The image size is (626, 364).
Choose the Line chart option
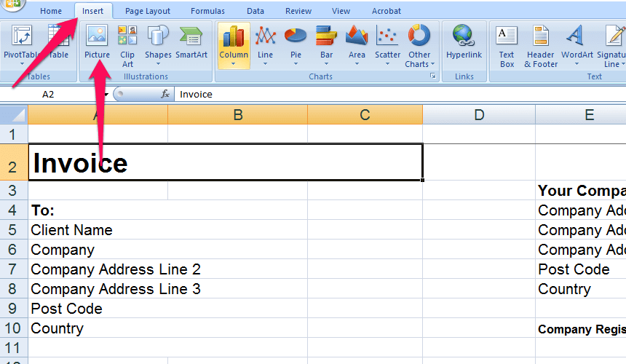[266, 45]
